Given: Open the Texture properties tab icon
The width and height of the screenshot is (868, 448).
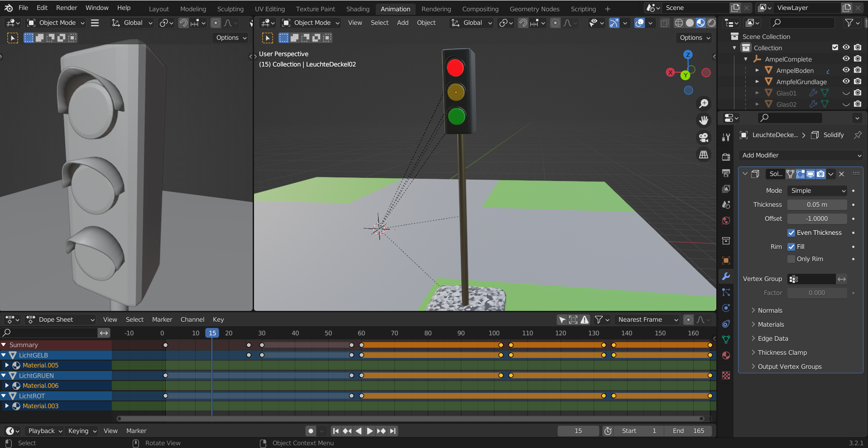Looking at the screenshot, I should pyautogui.click(x=726, y=376).
